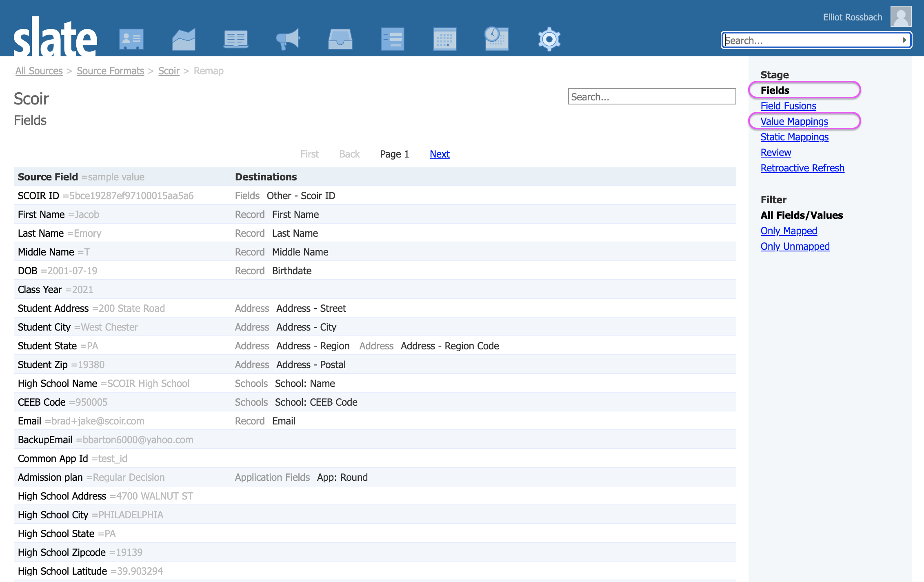Screen dimensions: 924x582
Task: Click the Slate logo
Action: (55, 37)
